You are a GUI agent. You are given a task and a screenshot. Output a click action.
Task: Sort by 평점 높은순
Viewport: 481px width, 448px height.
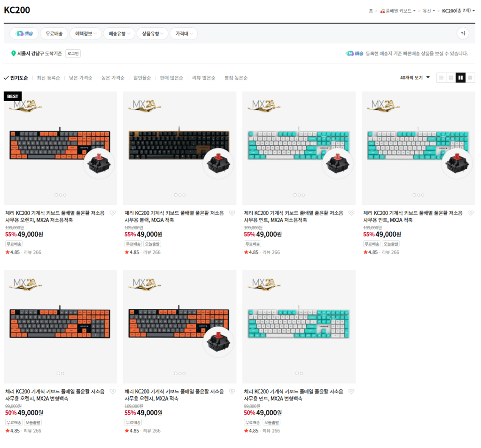click(236, 78)
